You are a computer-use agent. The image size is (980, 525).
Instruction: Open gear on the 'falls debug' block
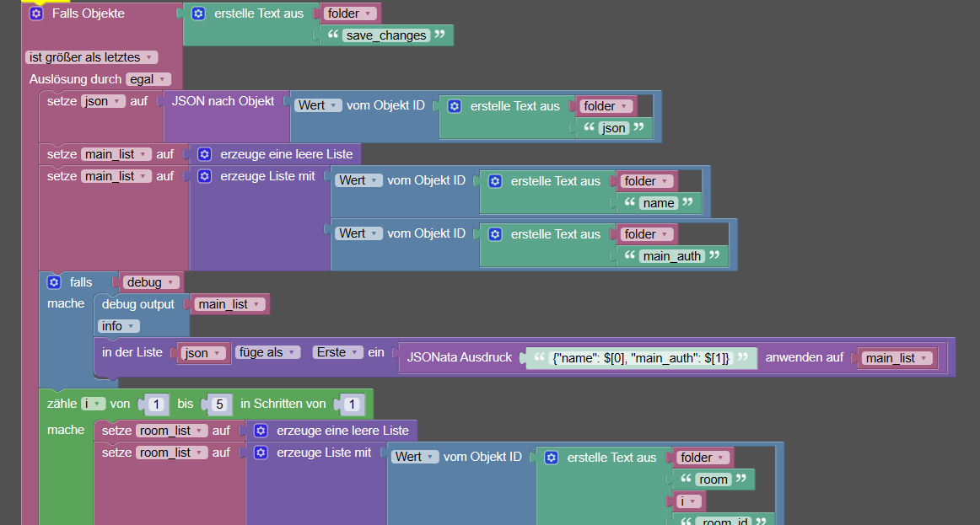coord(54,282)
